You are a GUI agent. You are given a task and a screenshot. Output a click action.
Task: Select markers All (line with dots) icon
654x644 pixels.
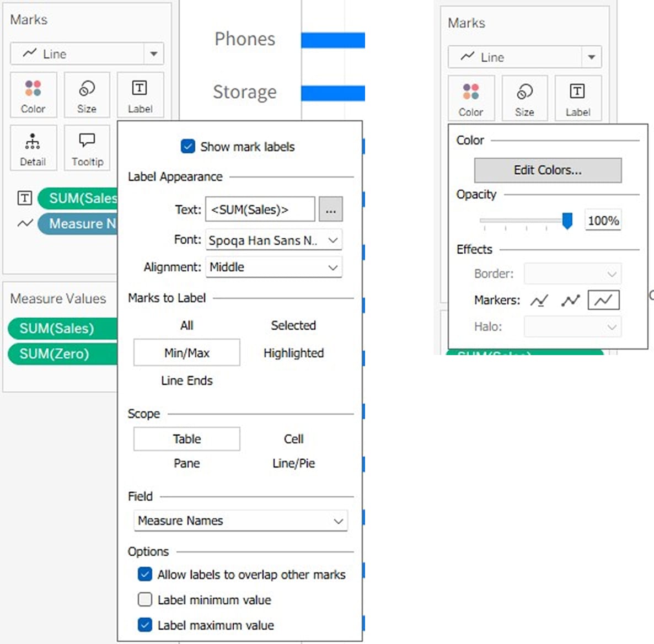coord(571,300)
